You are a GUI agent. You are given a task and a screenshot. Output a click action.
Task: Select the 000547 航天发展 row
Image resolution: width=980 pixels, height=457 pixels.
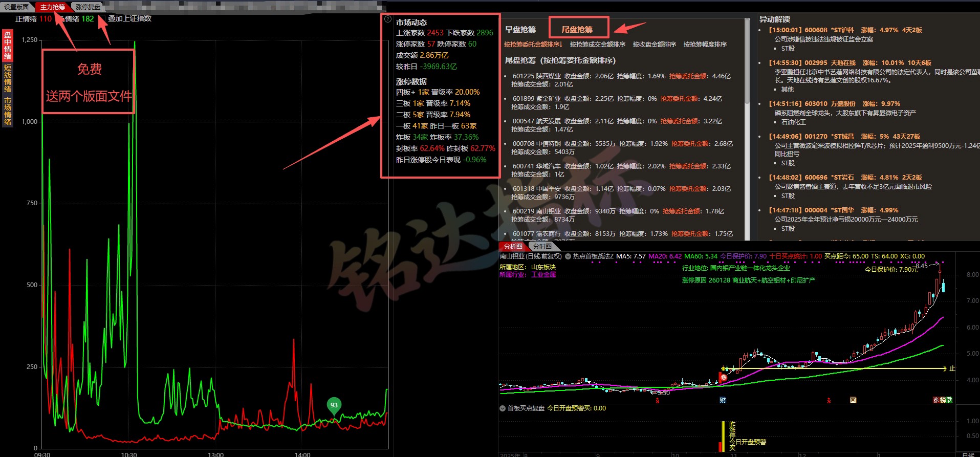click(x=617, y=125)
